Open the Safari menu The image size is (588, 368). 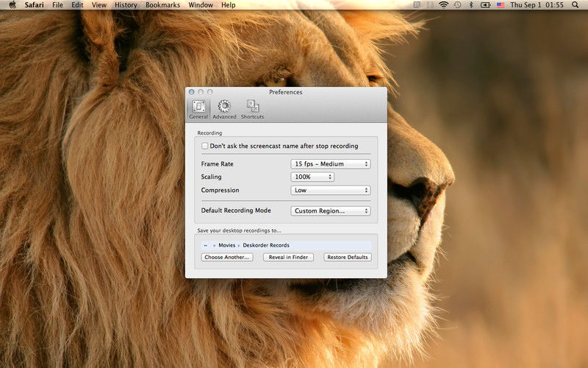pos(34,5)
